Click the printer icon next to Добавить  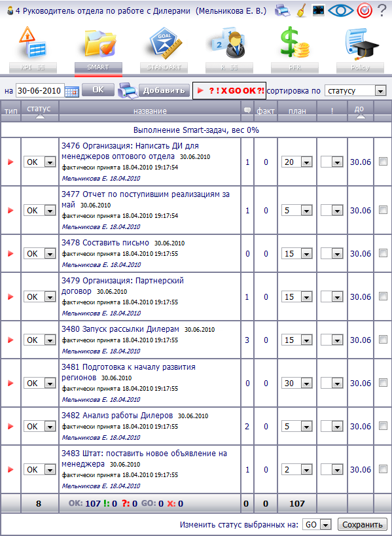pyautogui.click(x=128, y=91)
